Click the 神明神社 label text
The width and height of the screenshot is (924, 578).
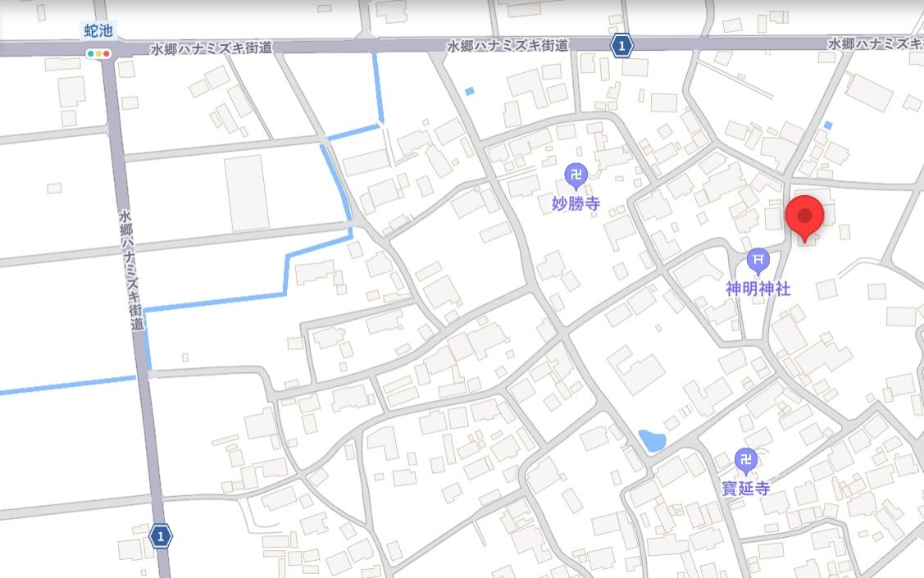[x=758, y=289]
